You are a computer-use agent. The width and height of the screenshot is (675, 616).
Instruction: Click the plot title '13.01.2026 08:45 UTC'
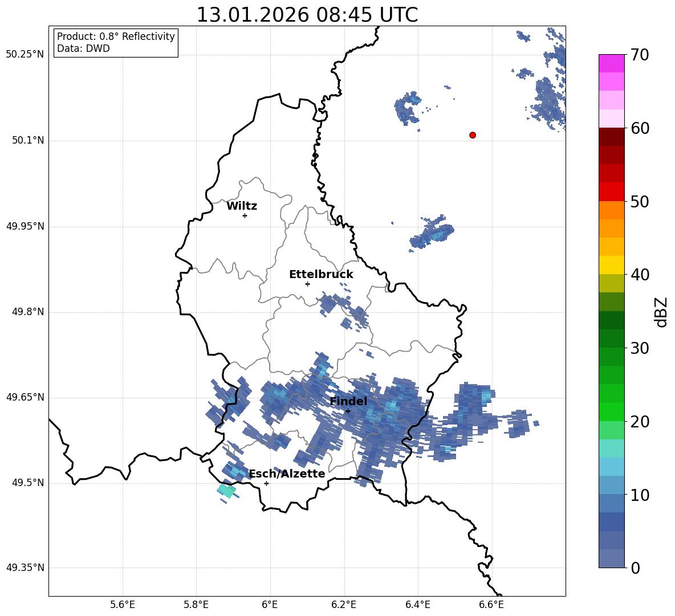point(307,15)
